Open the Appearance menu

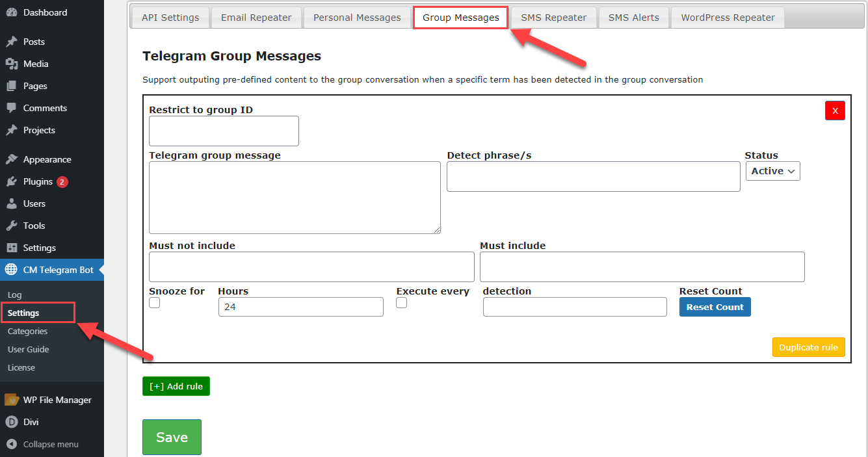point(52,159)
